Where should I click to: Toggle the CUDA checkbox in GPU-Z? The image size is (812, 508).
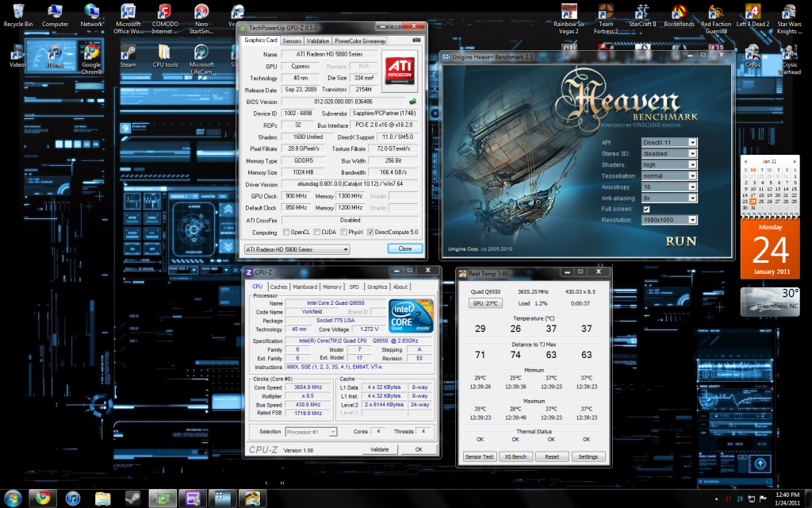[317, 233]
